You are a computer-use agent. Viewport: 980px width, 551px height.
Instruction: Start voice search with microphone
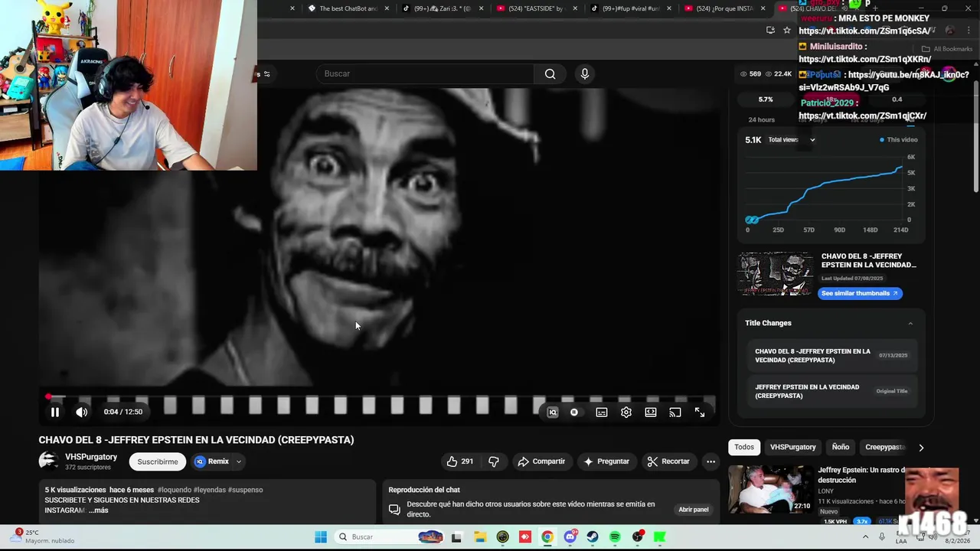tap(585, 73)
